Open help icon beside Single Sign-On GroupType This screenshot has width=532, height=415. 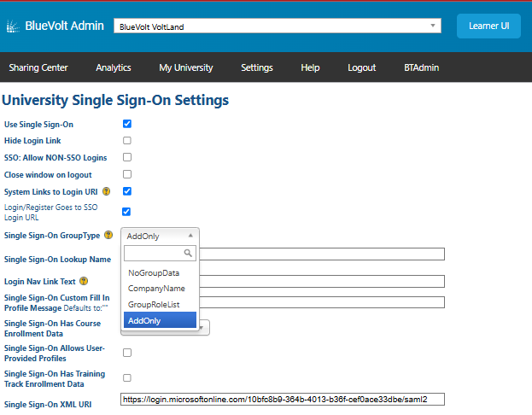(x=108, y=235)
